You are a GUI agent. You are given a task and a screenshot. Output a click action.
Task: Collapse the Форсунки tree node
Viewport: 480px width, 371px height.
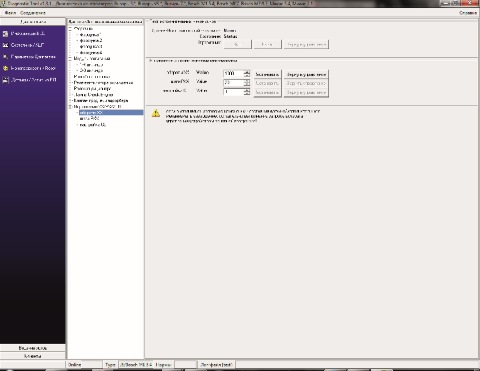[x=70, y=29]
